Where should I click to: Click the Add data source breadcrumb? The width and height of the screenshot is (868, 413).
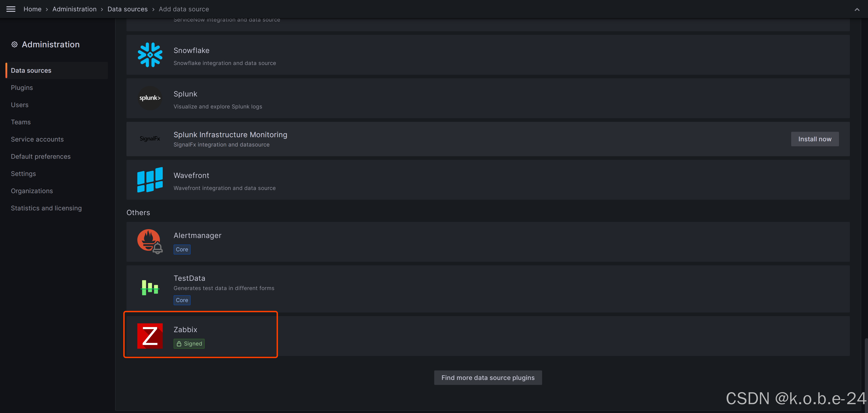pyautogui.click(x=184, y=9)
